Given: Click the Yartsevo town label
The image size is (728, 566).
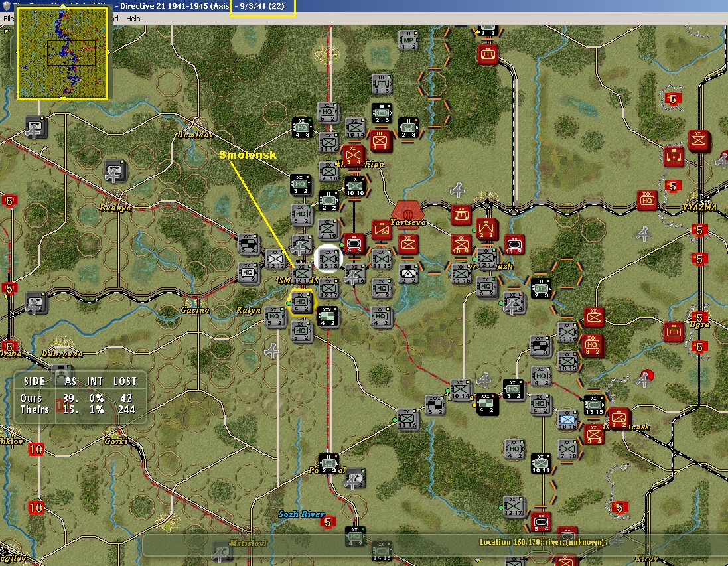Looking at the screenshot, I should pos(409,222).
